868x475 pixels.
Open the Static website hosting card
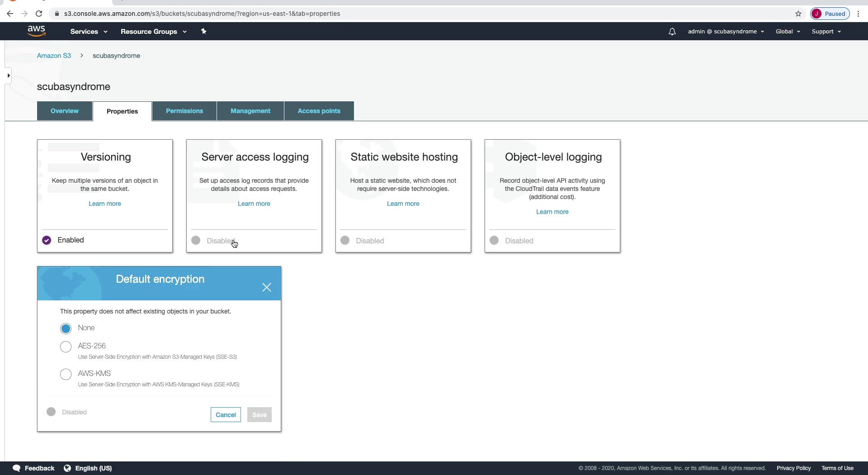pos(403,196)
